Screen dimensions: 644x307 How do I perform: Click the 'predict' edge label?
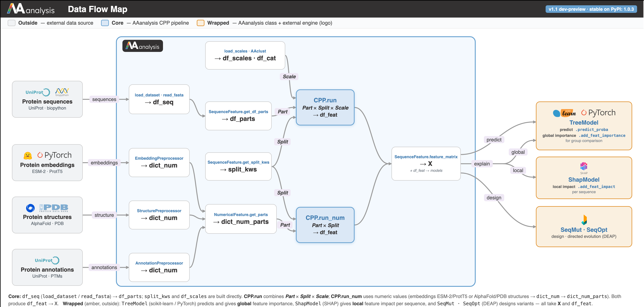494,140
